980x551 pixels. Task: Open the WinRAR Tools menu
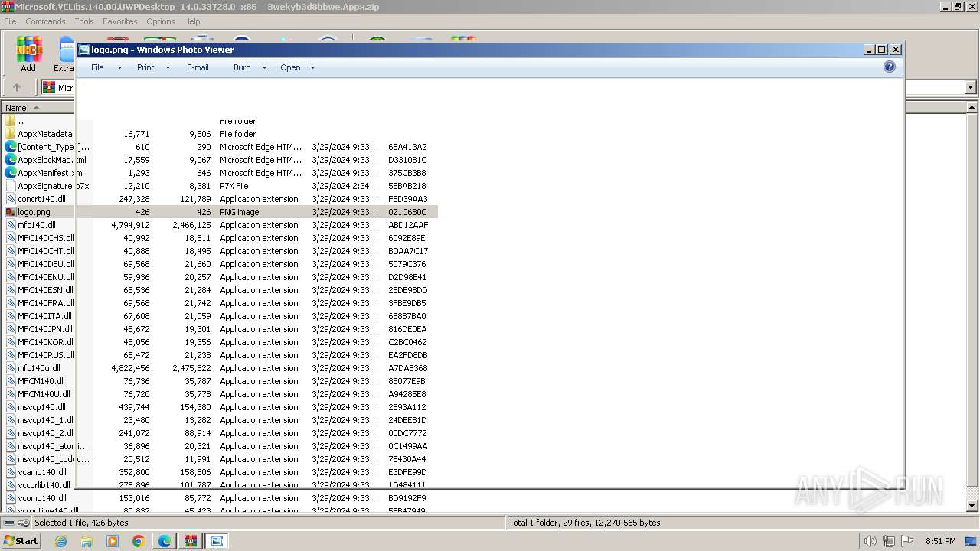pos(84,21)
